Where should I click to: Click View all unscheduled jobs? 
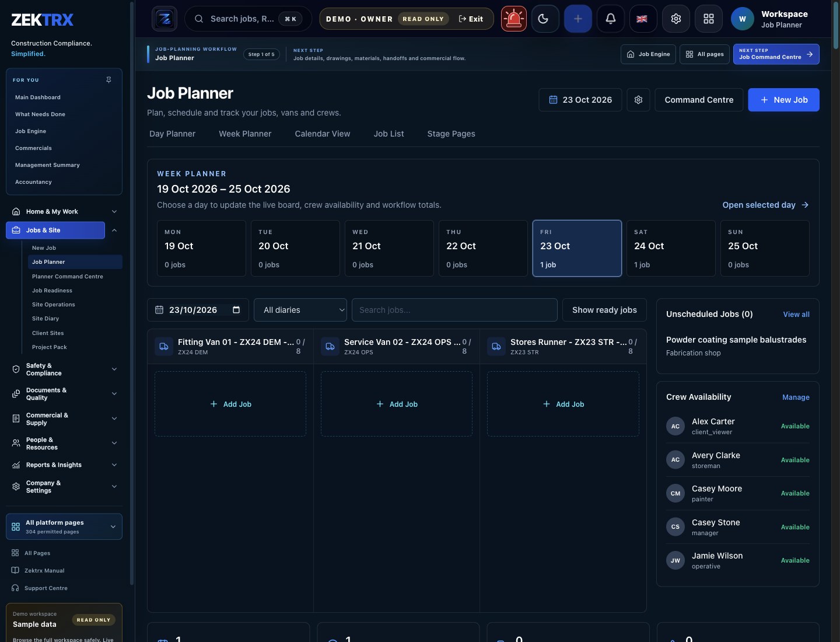(x=796, y=315)
